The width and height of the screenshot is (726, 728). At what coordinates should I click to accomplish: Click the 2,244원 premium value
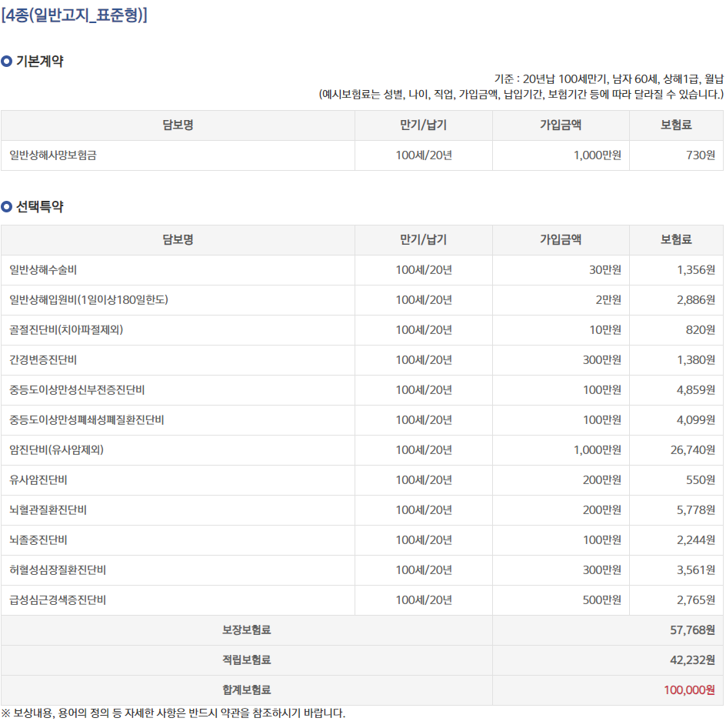(696, 540)
